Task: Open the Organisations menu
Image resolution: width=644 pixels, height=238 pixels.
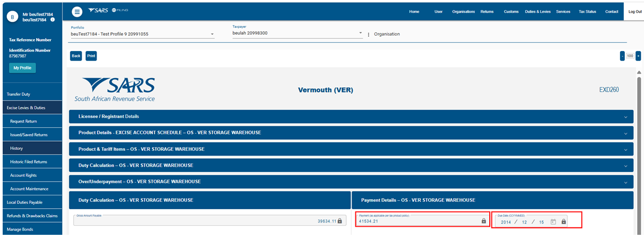Action: coord(463,12)
